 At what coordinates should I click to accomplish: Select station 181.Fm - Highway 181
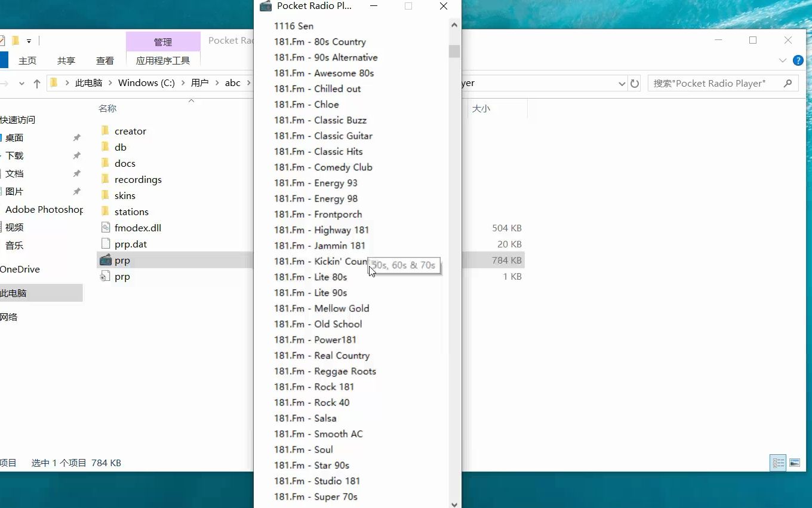(x=321, y=229)
